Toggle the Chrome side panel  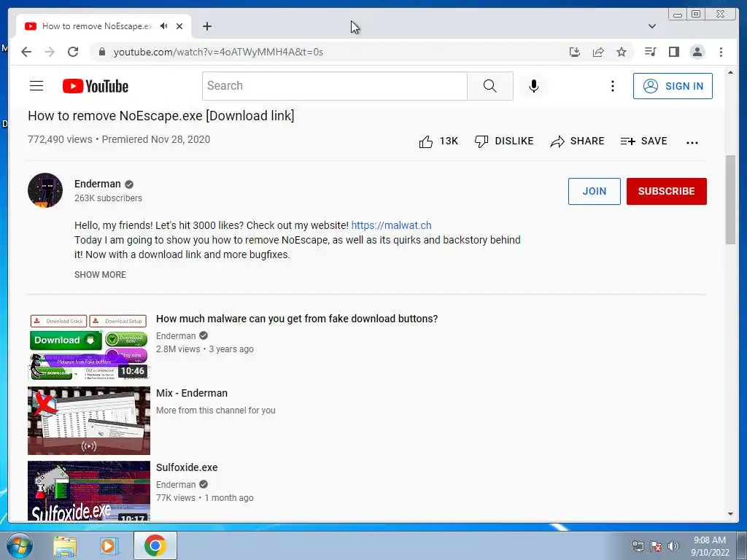pos(673,52)
